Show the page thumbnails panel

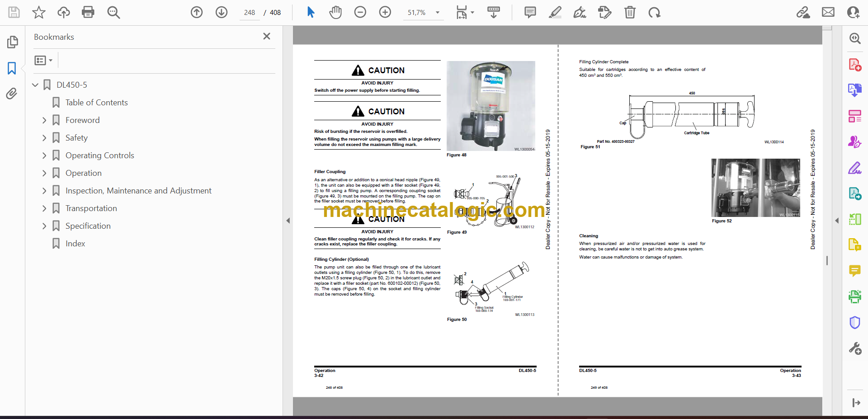click(x=12, y=42)
